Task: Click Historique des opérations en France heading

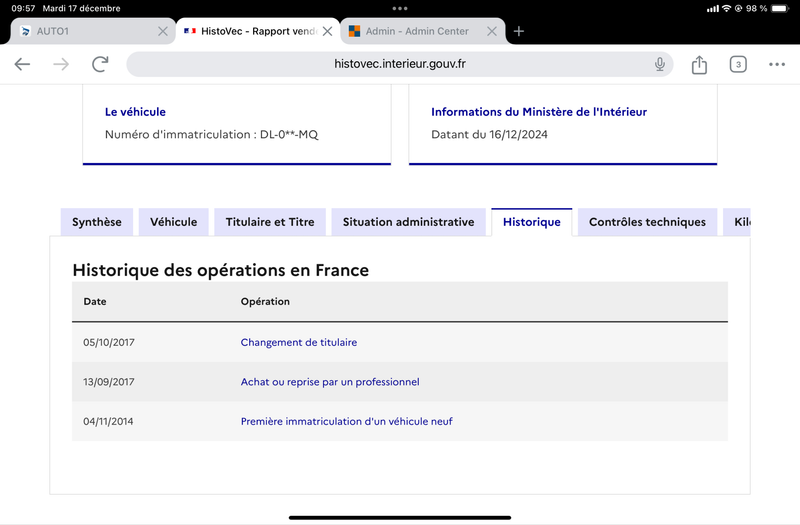Action: click(220, 270)
